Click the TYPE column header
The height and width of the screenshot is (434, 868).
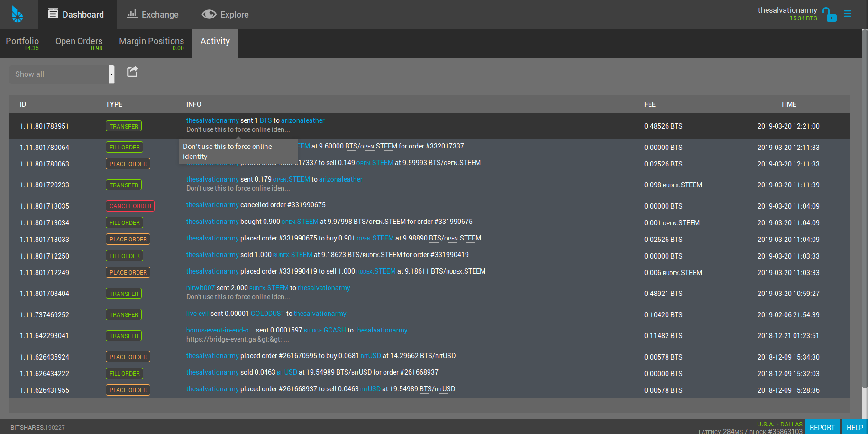click(114, 104)
